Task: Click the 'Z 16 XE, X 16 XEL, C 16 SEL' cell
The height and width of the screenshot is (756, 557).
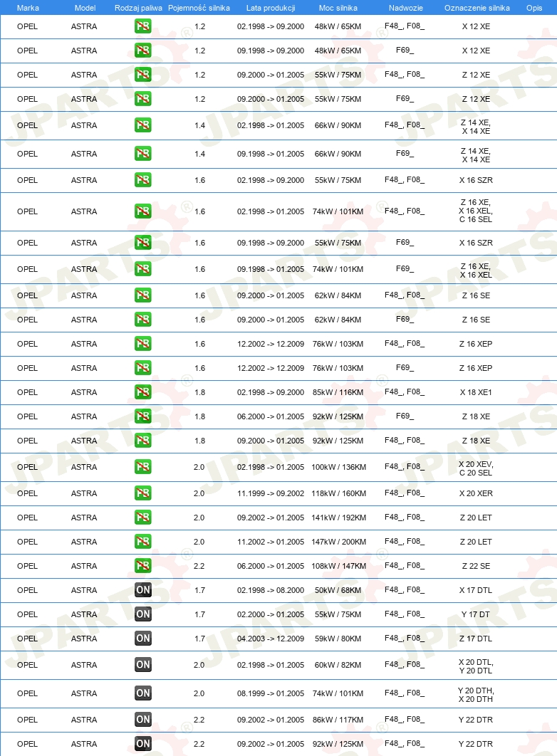Action: 476,211
